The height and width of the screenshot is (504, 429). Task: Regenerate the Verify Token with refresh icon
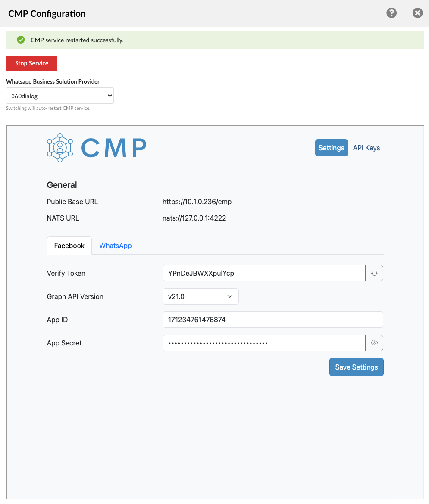click(374, 273)
